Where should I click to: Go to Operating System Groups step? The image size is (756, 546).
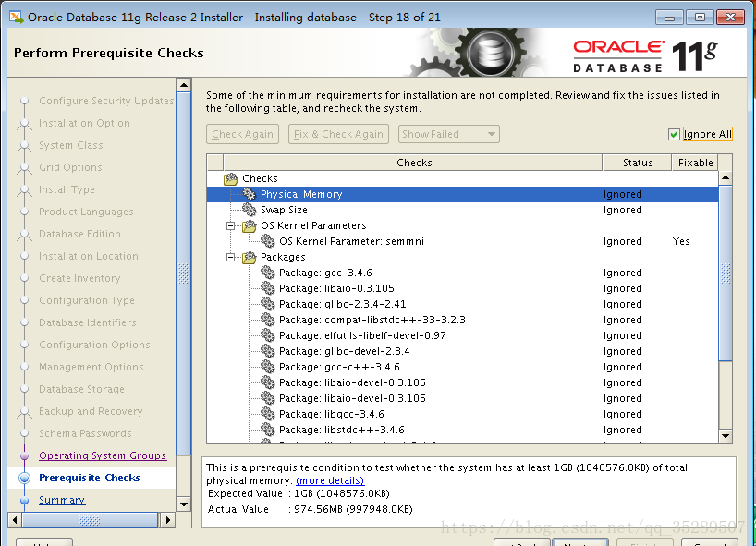(x=103, y=455)
